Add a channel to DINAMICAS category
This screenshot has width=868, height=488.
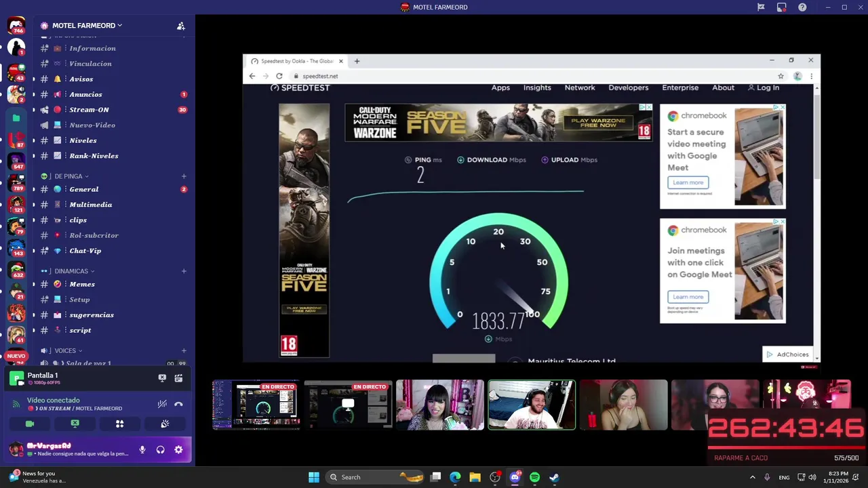pyautogui.click(x=184, y=271)
